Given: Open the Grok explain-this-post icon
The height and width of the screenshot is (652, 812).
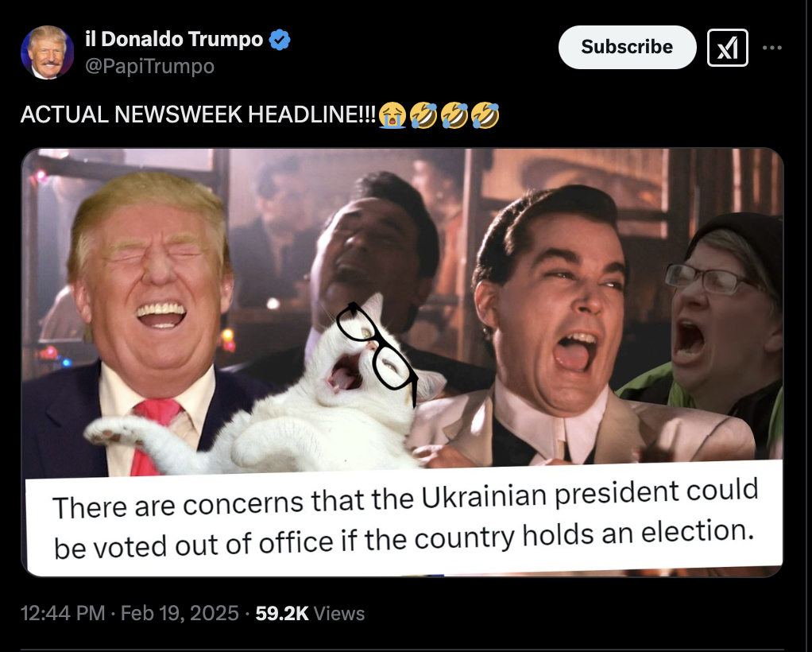Looking at the screenshot, I should [727, 48].
